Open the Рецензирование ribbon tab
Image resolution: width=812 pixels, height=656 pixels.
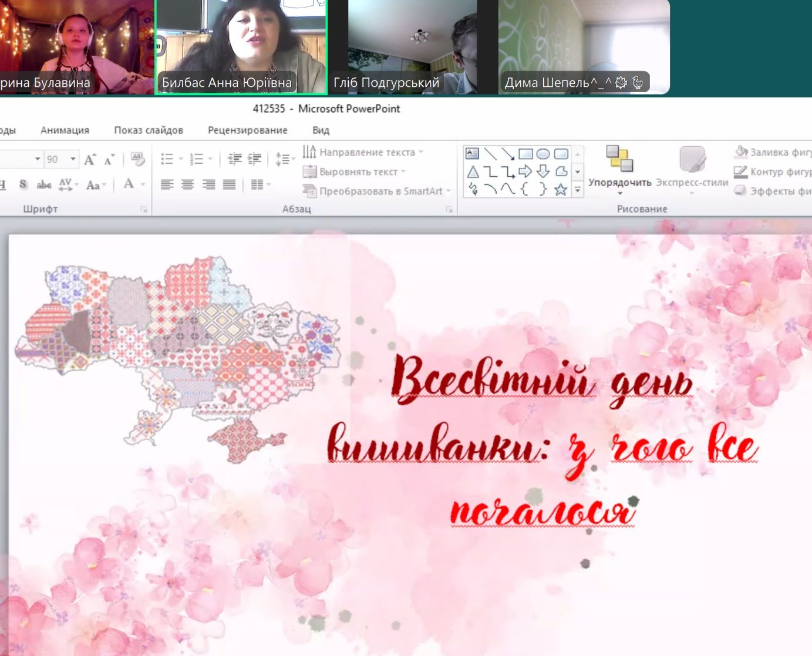coord(248,130)
